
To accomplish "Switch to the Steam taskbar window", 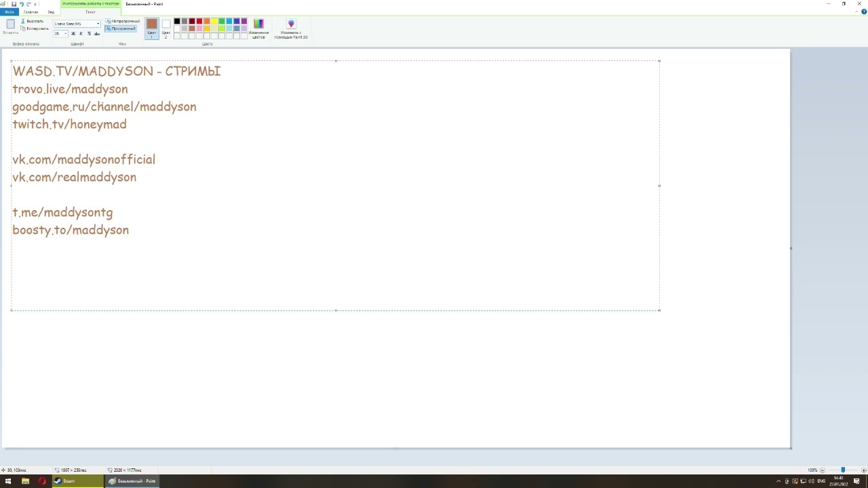I will pos(77,481).
